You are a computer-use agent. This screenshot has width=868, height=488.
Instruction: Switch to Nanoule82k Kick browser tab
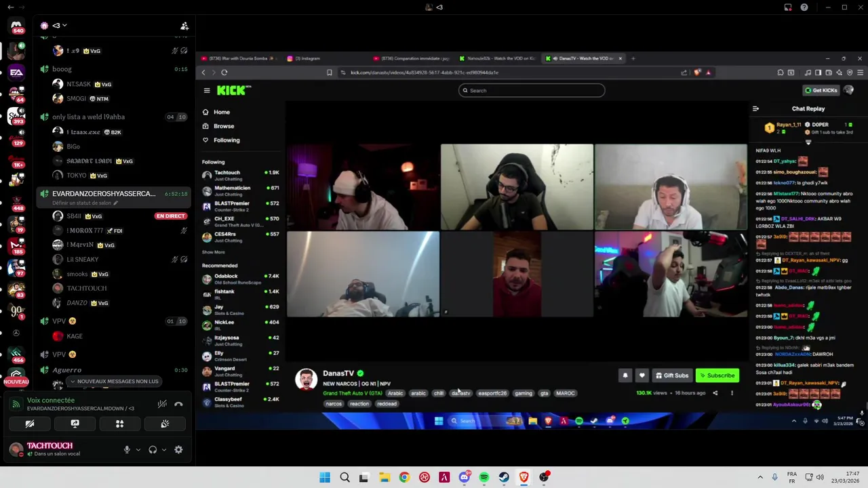click(497, 58)
